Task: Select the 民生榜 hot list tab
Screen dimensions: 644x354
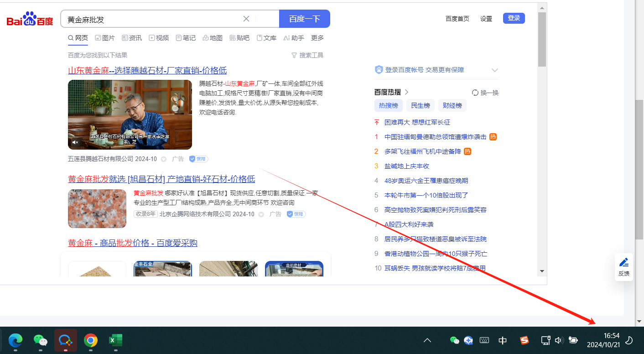Action: point(420,105)
